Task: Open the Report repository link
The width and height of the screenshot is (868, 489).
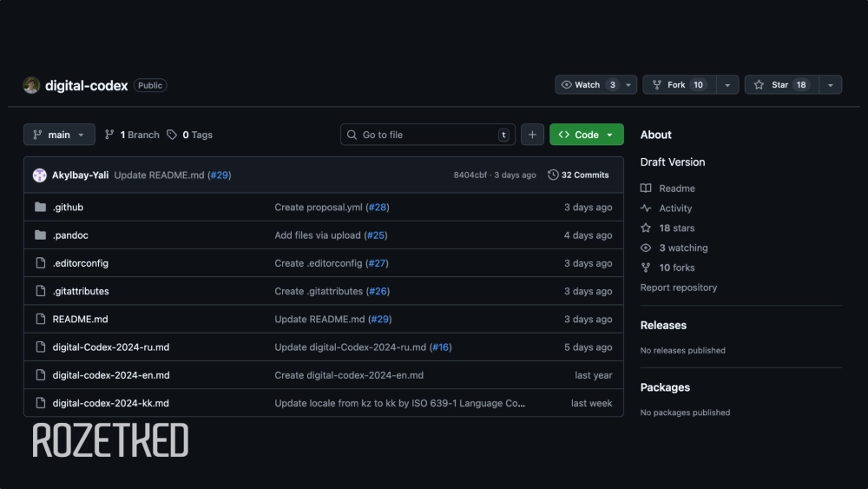Action: coord(679,287)
